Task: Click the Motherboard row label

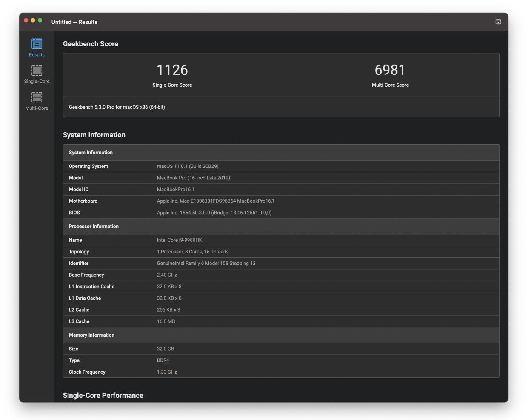Action: (83, 201)
